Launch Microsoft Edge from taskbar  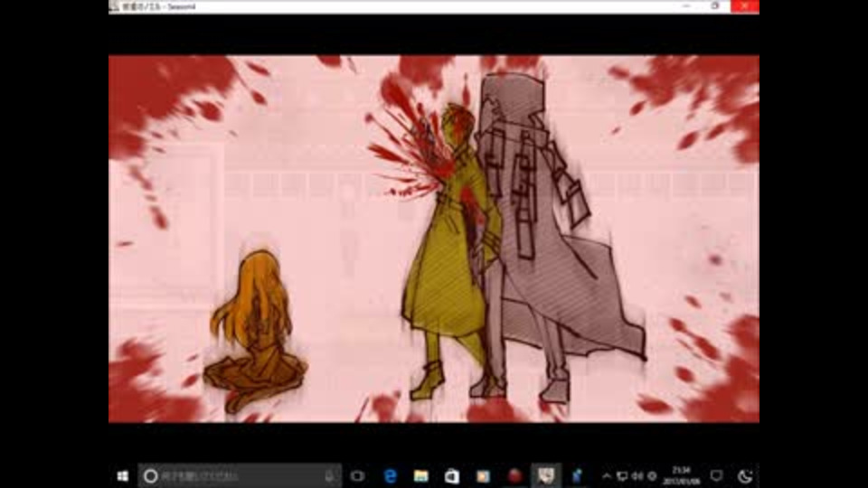click(391, 476)
